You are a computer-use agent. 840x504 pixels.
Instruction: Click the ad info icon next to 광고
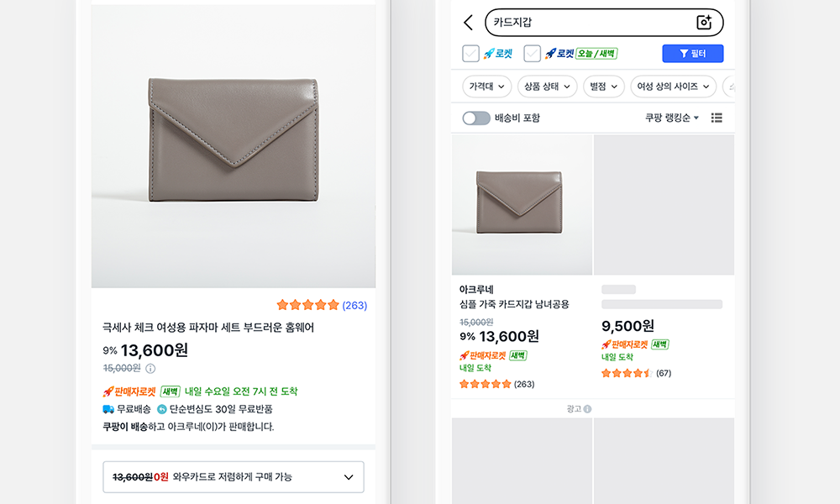click(587, 409)
